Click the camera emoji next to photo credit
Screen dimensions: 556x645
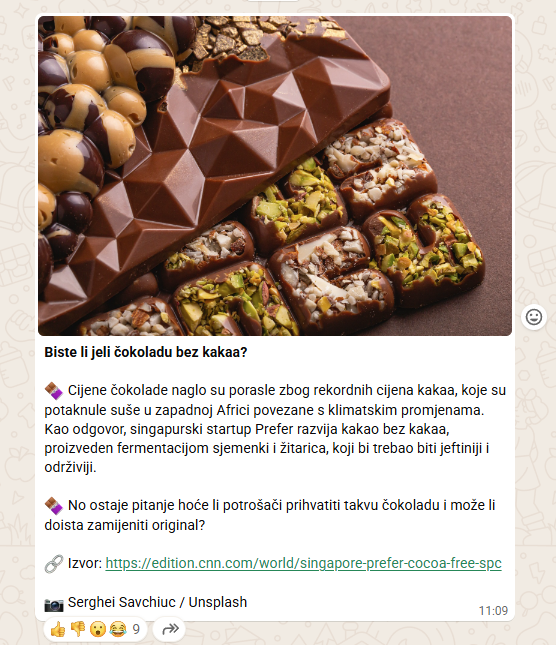pos(54,603)
